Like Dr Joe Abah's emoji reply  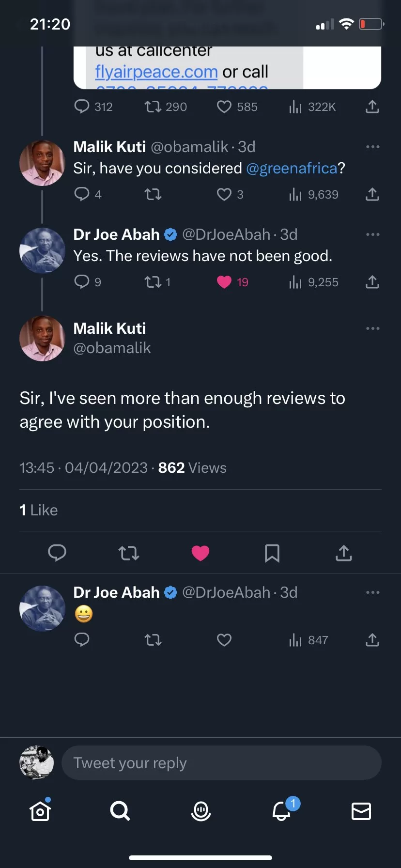click(224, 640)
